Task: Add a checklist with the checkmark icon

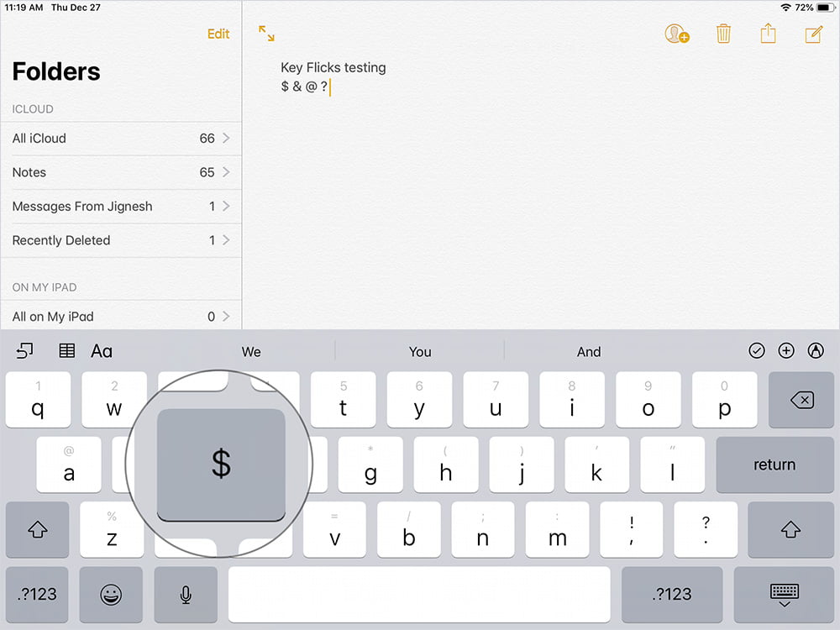Action: coord(757,351)
